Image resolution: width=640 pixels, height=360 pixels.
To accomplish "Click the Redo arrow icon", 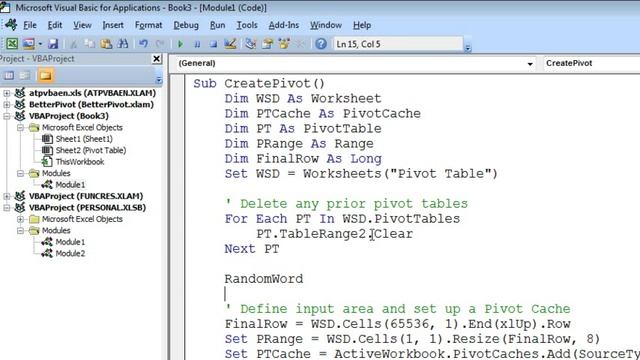I will click(x=160, y=44).
